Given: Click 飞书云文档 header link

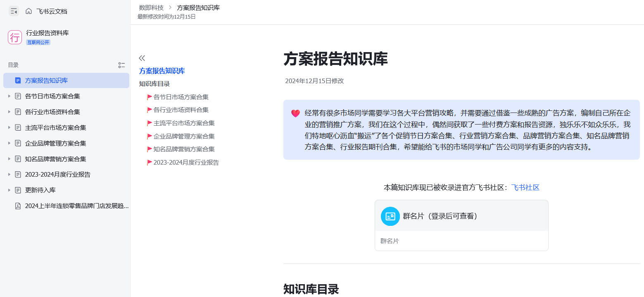Looking at the screenshot, I should click(52, 11).
